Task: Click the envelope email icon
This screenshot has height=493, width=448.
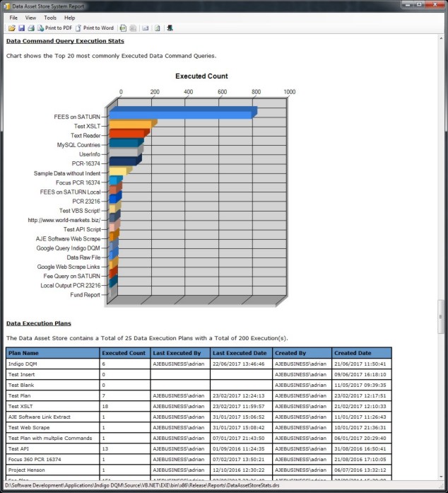Action: point(145,28)
